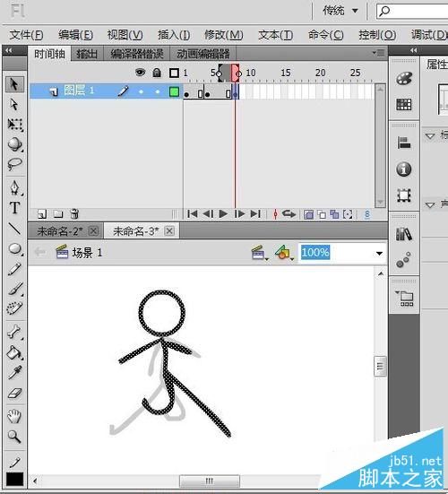Select the Brush tool
This screenshot has width=448, height=494.
tap(15, 289)
